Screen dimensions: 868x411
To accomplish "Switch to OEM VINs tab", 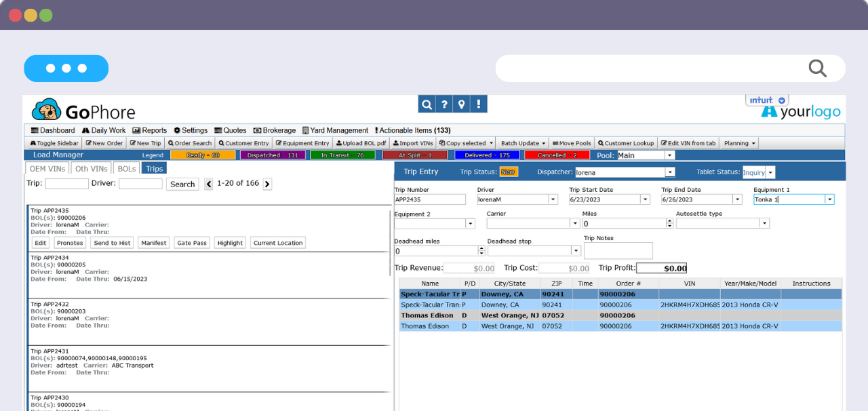I will tap(47, 169).
